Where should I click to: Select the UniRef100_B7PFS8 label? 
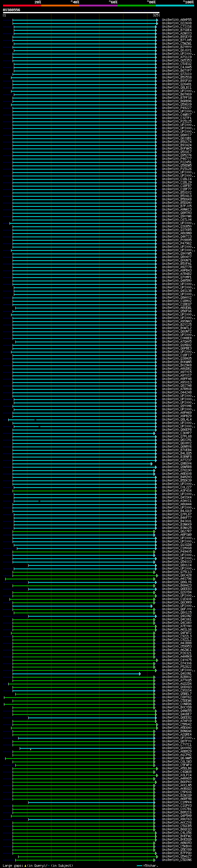tap(176, 98)
